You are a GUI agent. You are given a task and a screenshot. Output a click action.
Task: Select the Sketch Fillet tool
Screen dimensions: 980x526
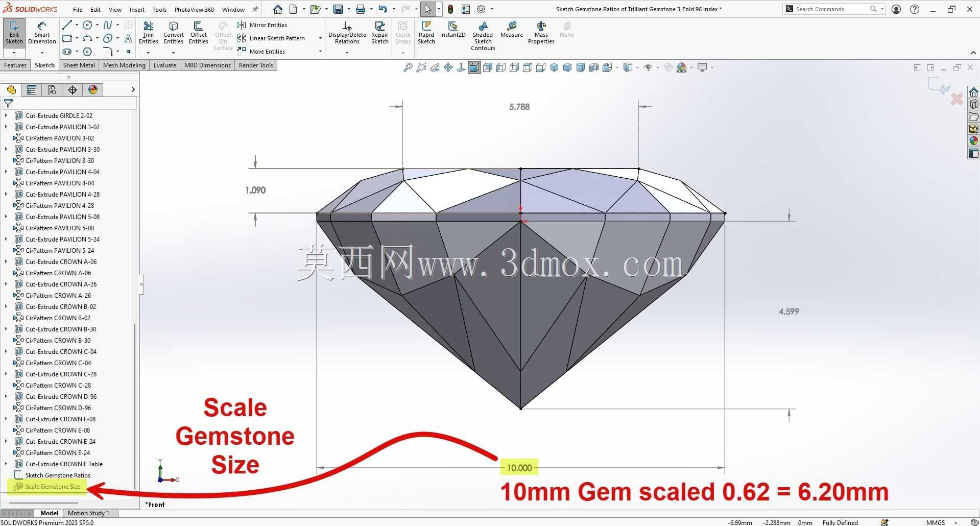[x=108, y=52]
